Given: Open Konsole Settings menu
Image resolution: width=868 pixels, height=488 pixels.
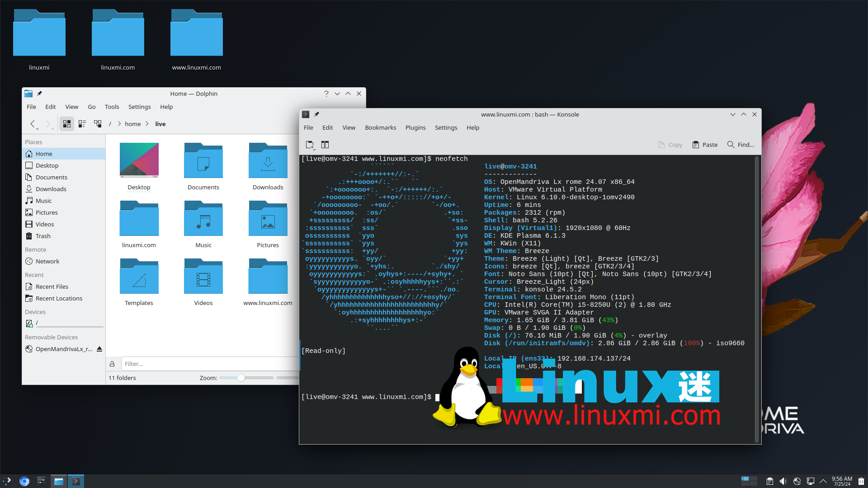Looking at the screenshot, I should pos(446,127).
